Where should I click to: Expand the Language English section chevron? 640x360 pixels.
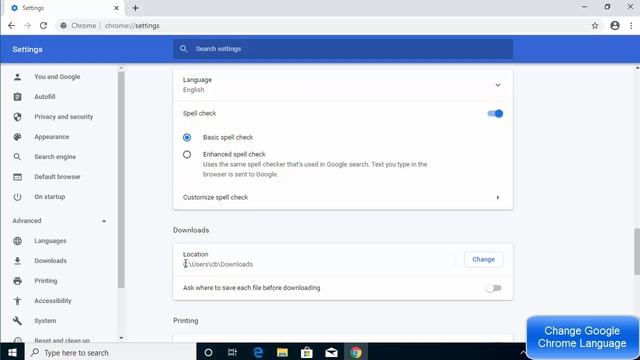pyautogui.click(x=498, y=85)
